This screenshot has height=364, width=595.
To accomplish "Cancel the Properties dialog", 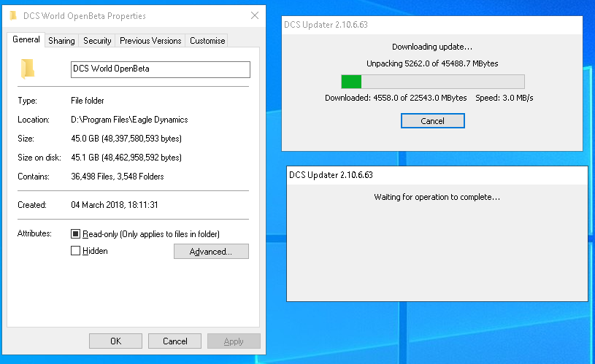I will (x=175, y=341).
